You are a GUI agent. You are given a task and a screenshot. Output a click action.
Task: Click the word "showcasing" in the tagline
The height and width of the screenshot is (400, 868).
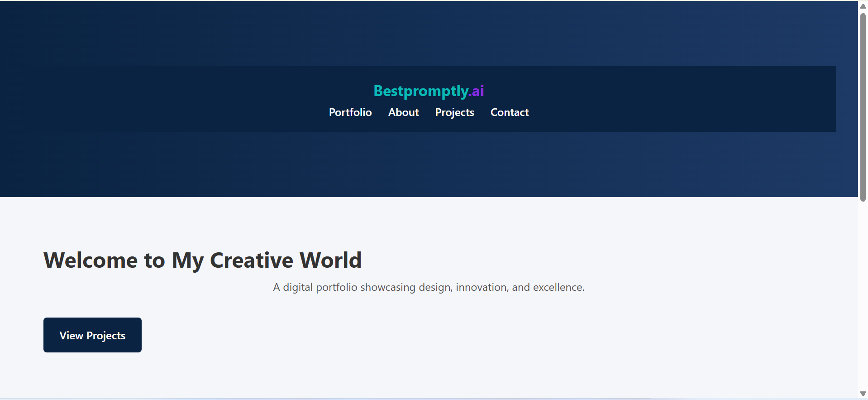[387, 287]
